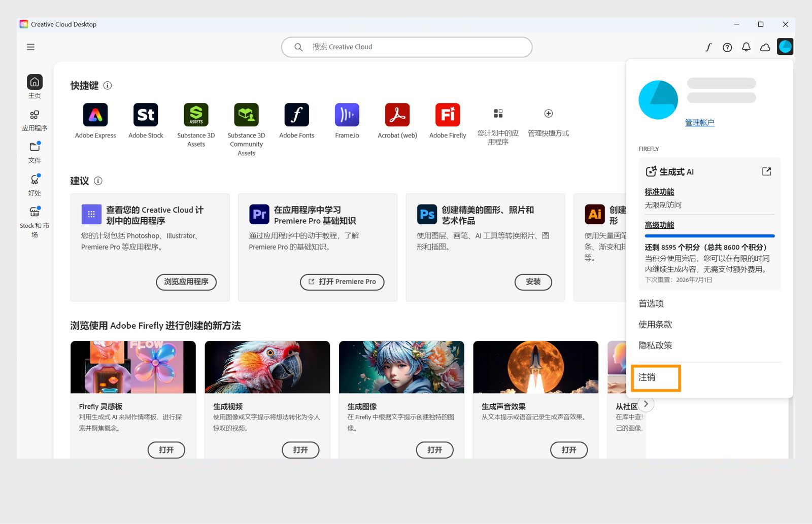The image size is (812, 524).
Task: Click the Creative Cloud window title icon
Action: (x=24, y=24)
